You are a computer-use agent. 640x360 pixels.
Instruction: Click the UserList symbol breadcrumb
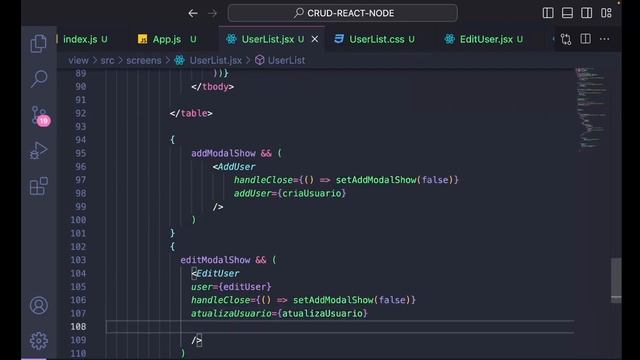pyautogui.click(x=286, y=60)
